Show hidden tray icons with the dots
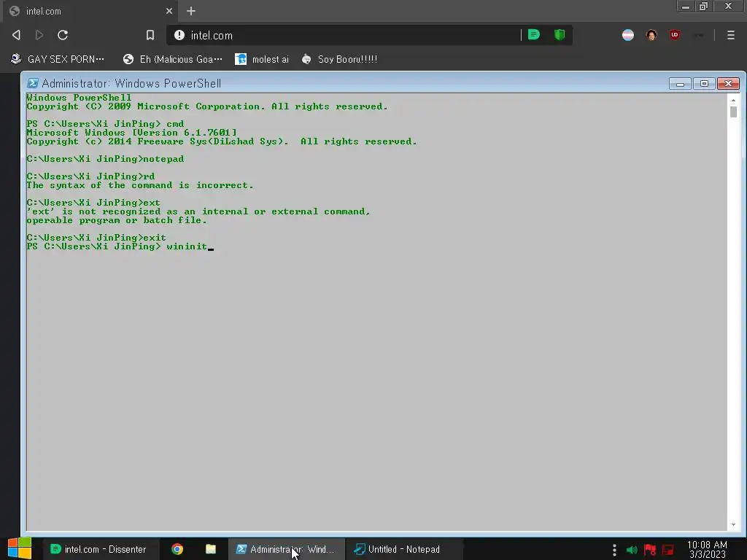 point(614,550)
